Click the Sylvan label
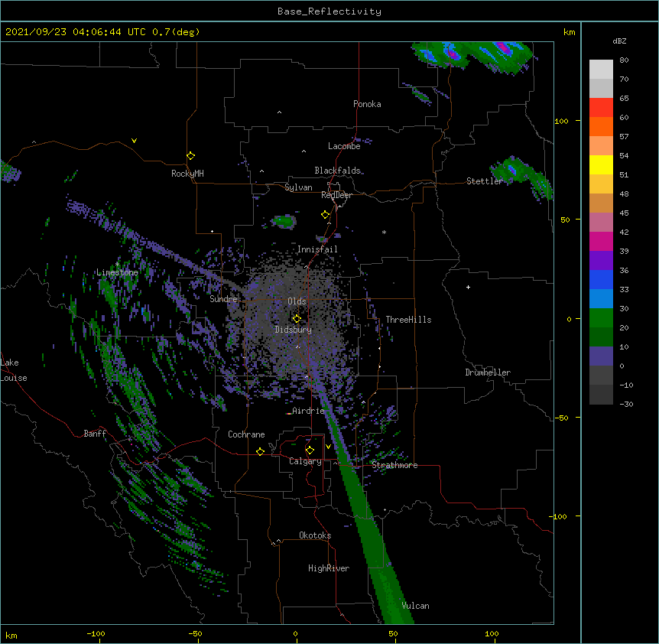The height and width of the screenshot is (644, 659). tap(298, 187)
